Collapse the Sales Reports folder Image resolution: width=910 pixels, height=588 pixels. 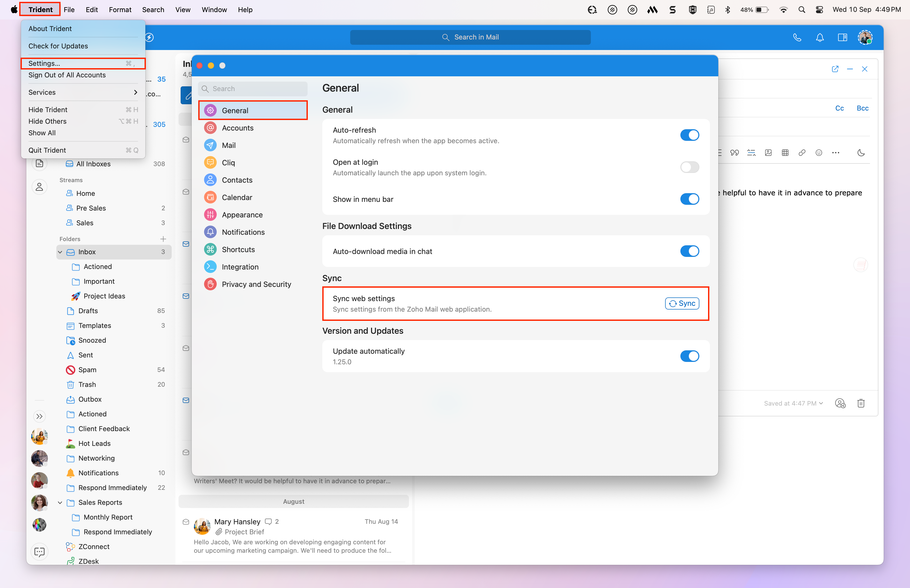(60, 502)
